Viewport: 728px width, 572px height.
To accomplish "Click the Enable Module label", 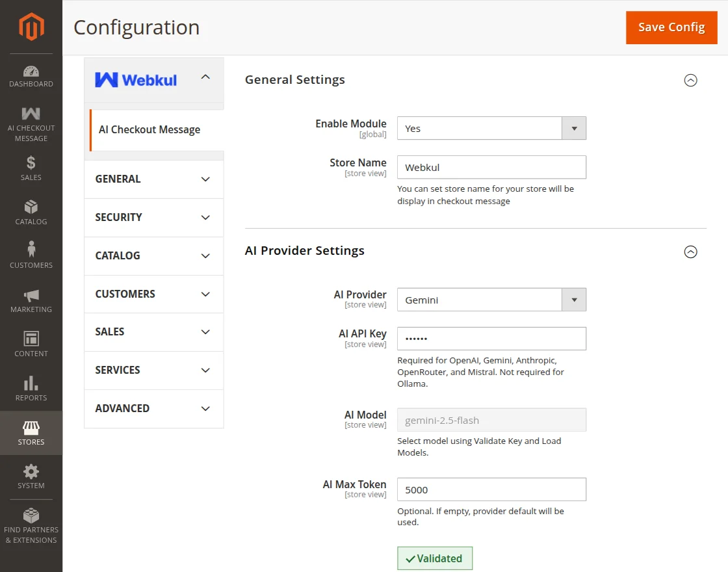I will coord(351,124).
